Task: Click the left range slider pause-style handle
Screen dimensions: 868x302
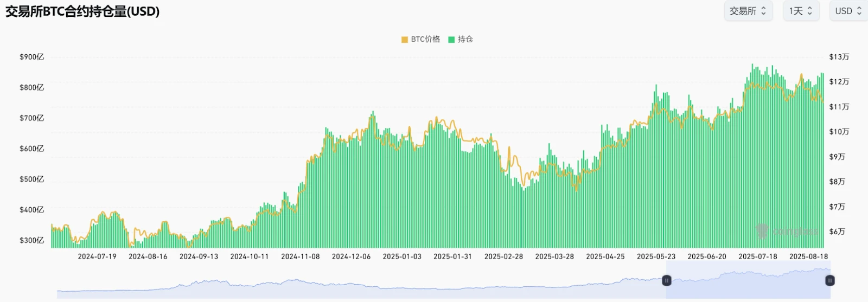Action: [x=667, y=280]
